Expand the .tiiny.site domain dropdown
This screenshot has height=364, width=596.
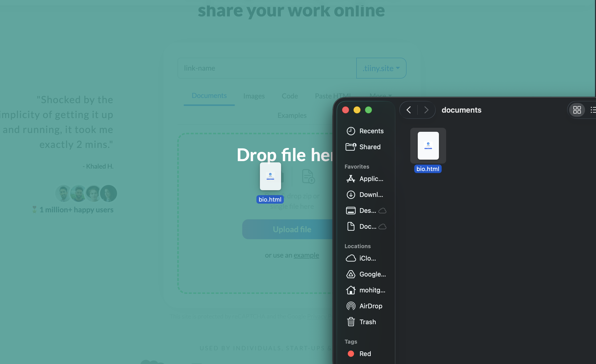click(381, 68)
